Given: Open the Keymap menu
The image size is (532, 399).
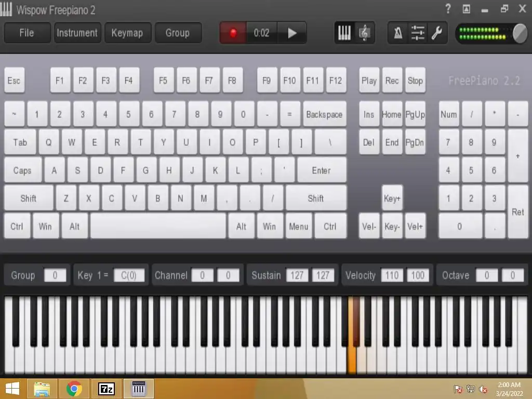Looking at the screenshot, I should click(128, 33).
